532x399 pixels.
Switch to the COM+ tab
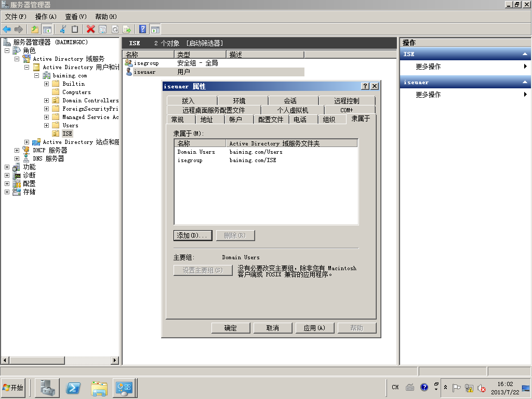[x=350, y=110]
